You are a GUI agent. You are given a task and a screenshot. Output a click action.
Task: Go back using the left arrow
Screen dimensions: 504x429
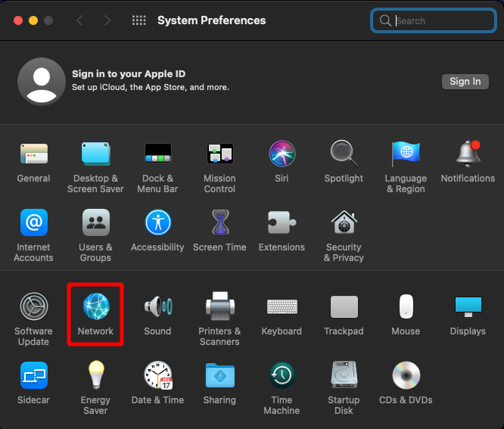point(80,20)
